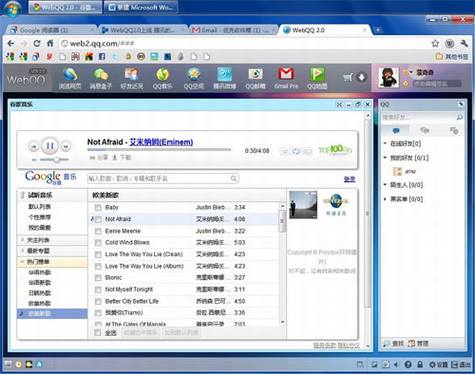Click the album cover thumbnail
This screenshot has width=475, height=374.
coord(303,205)
